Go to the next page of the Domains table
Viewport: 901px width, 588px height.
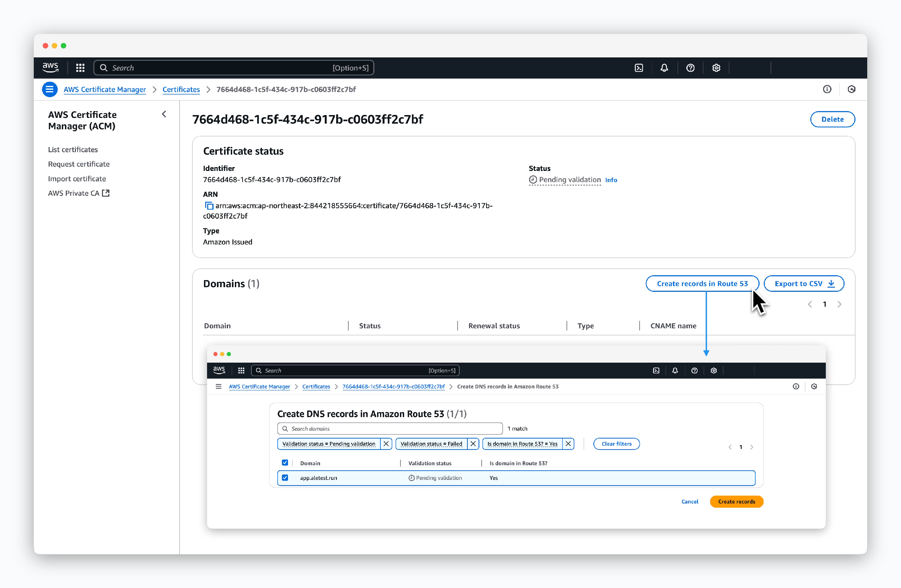tap(839, 304)
